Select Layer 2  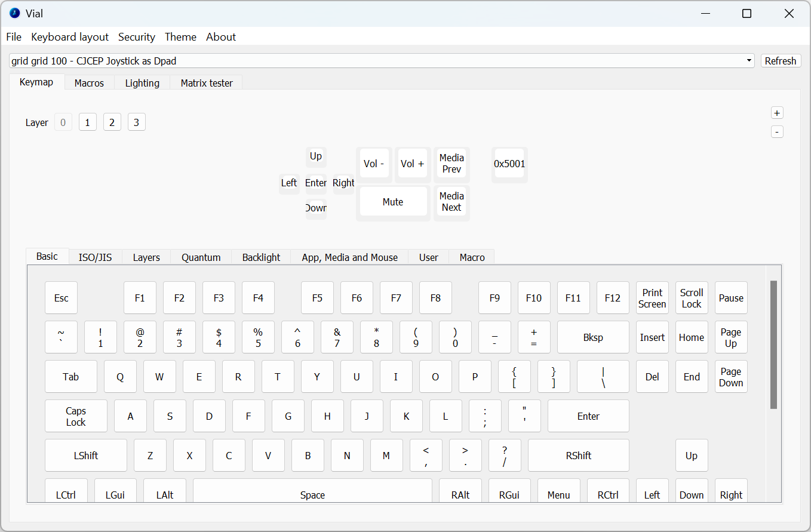(112, 122)
